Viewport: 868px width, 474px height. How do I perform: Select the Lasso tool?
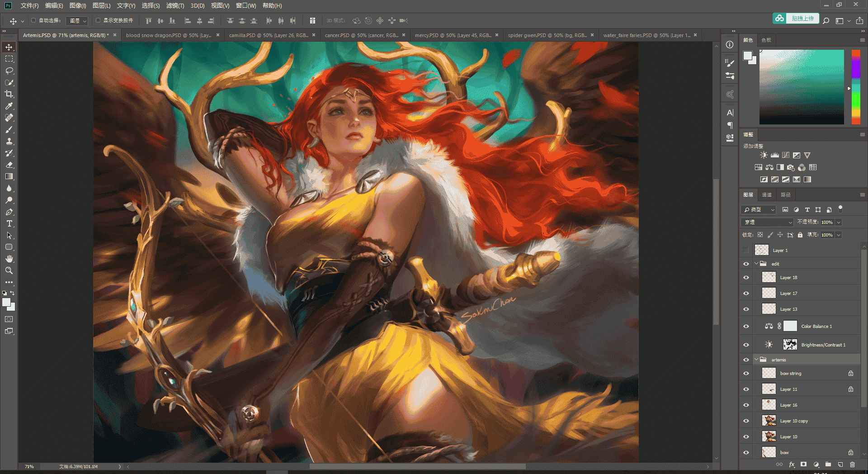pos(9,71)
